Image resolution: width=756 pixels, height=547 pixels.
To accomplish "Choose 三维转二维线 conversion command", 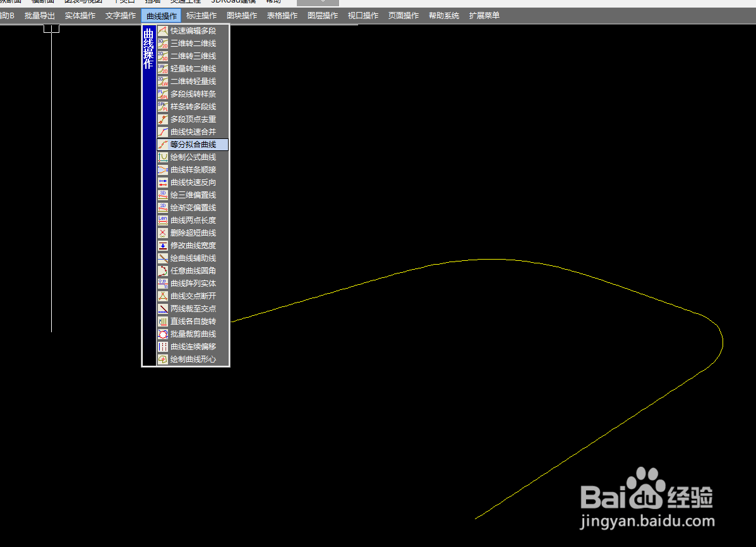I will 193,44.
